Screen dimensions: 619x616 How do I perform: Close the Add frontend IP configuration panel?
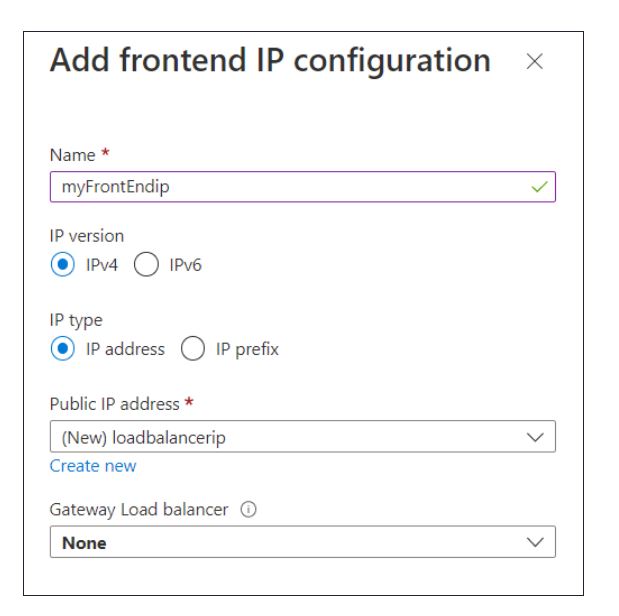click(x=535, y=62)
